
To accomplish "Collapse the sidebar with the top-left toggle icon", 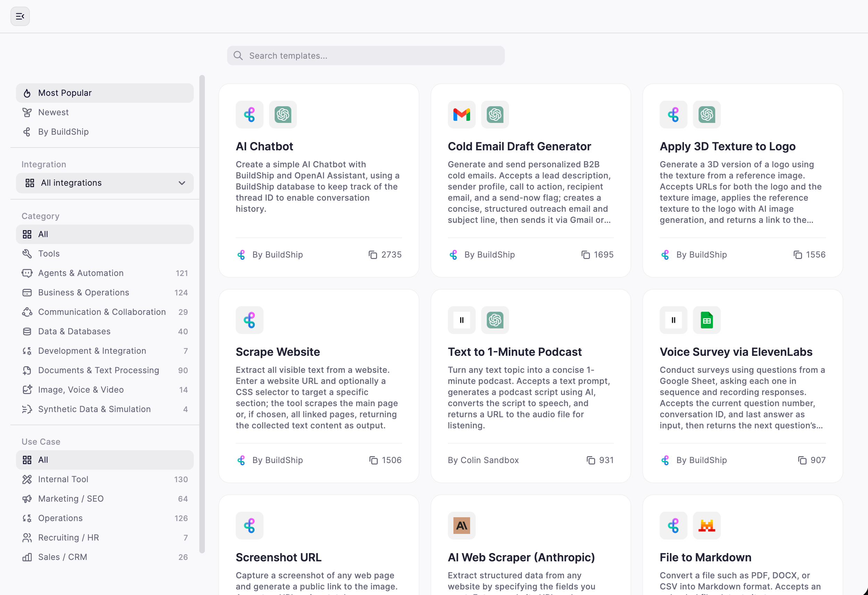I will point(20,16).
